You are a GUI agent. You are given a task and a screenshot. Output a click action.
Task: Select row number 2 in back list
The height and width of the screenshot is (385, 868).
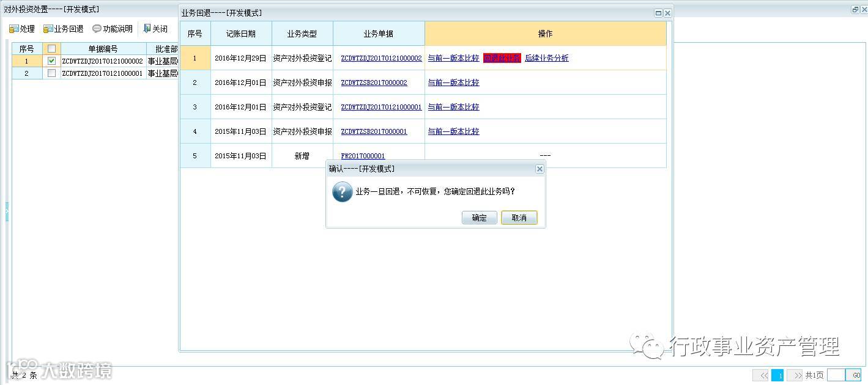click(27, 73)
